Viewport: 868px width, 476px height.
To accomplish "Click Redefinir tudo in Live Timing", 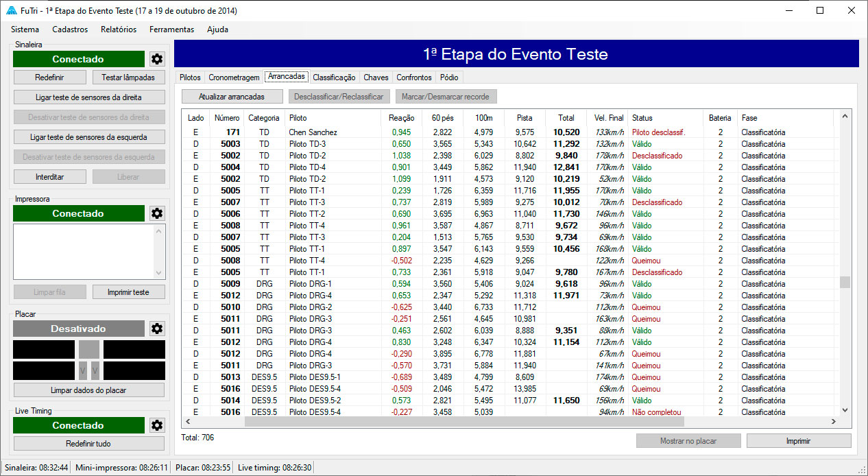I will click(89, 444).
